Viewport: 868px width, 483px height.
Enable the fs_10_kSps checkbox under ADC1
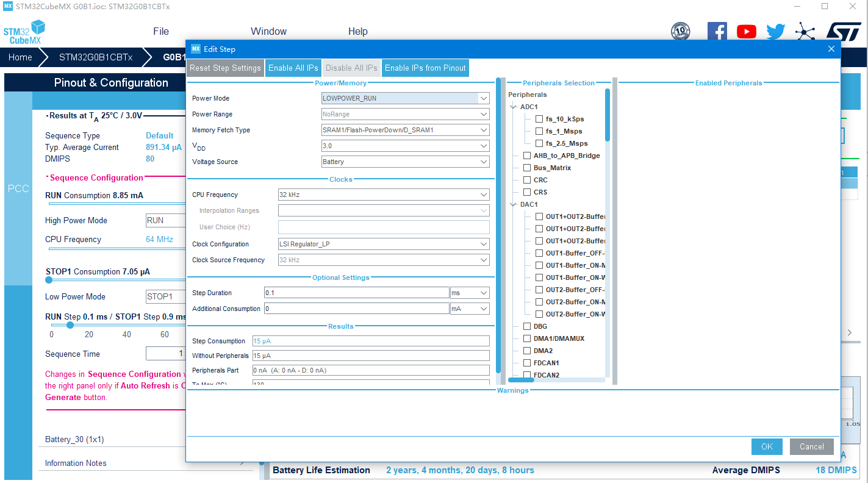point(539,119)
